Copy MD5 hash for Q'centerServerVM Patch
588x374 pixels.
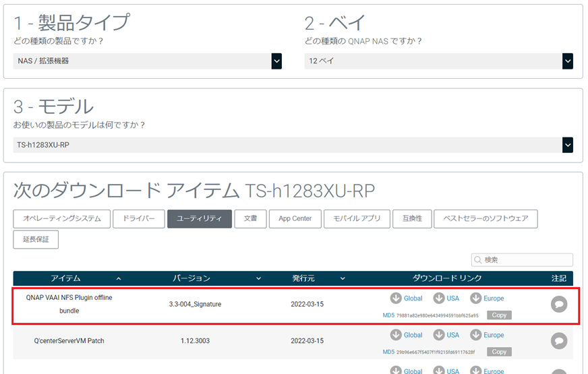(499, 352)
